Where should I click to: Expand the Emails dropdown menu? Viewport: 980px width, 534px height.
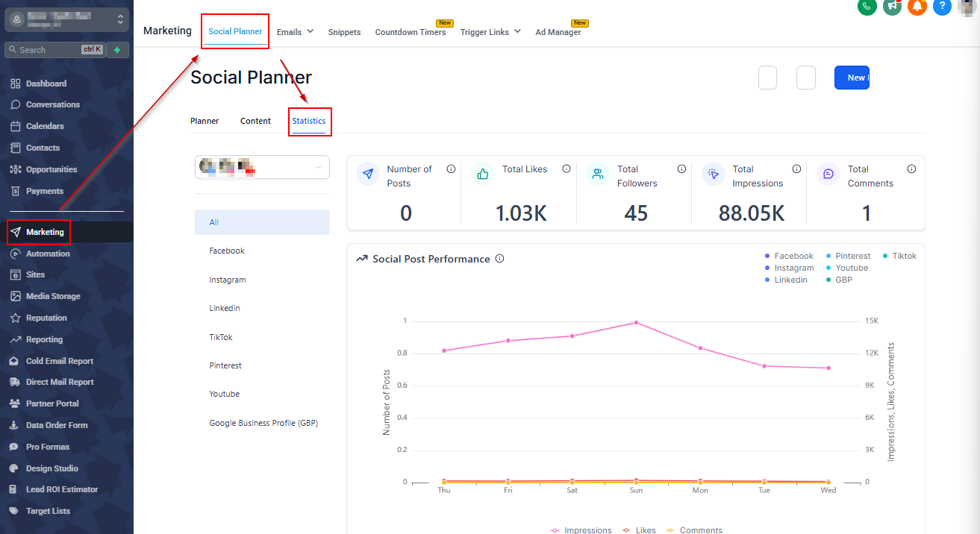point(295,32)
